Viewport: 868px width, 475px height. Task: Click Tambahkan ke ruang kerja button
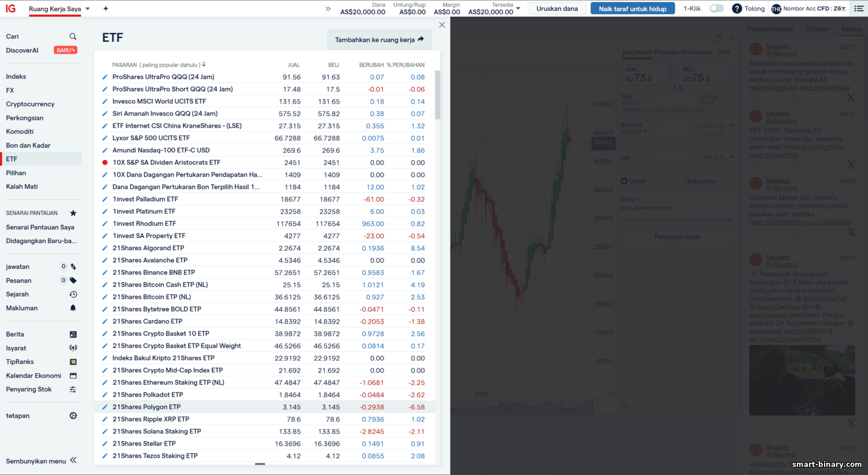tap(379, 40)
